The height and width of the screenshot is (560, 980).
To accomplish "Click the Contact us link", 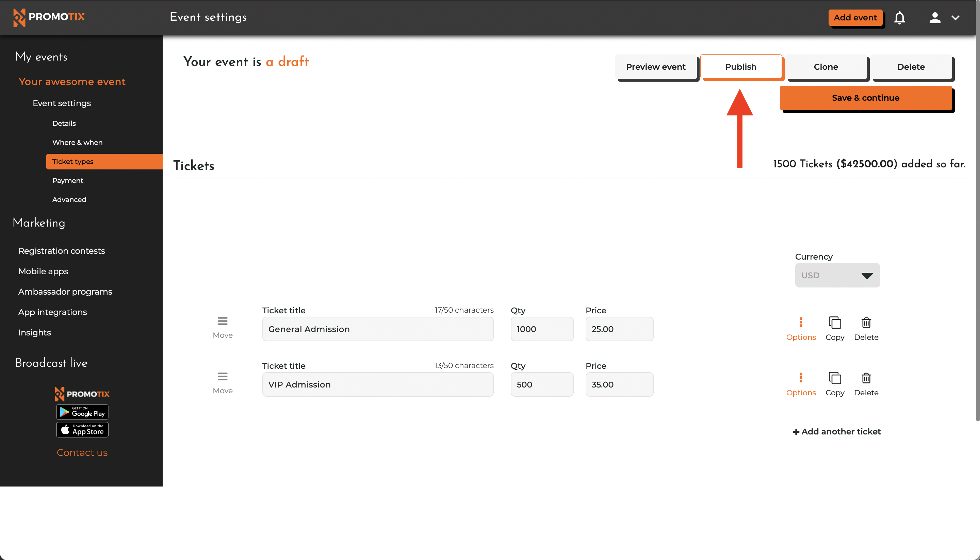I will click(x=82, y=452).
